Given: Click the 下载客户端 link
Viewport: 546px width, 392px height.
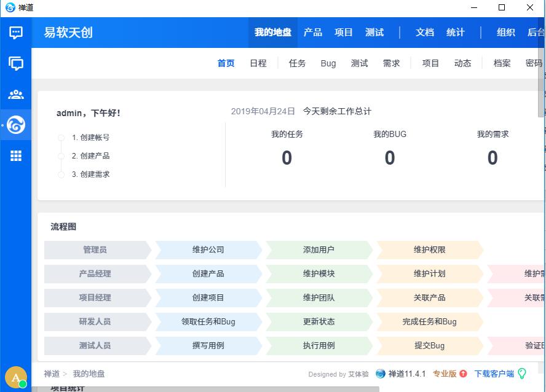Looking at the screenshot, I should (x=494, y=374).
